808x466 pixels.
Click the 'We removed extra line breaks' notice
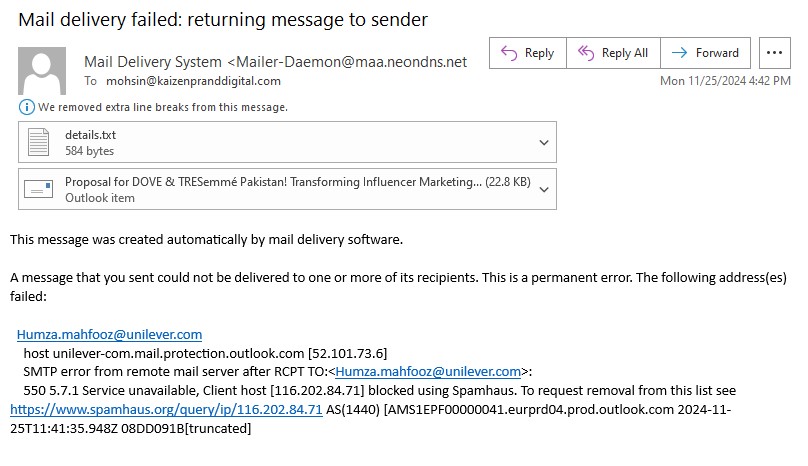click(161, 107)
